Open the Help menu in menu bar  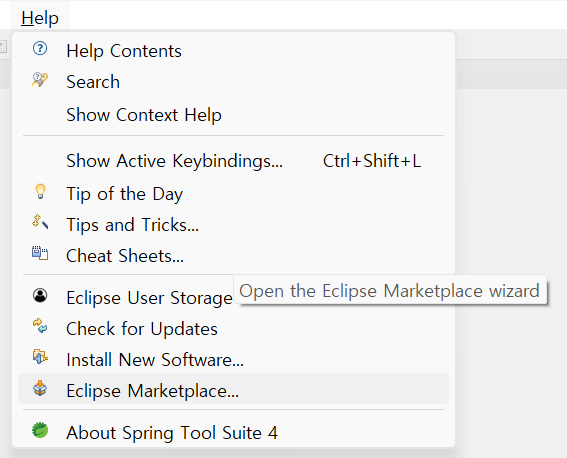[x=40, y=17]
